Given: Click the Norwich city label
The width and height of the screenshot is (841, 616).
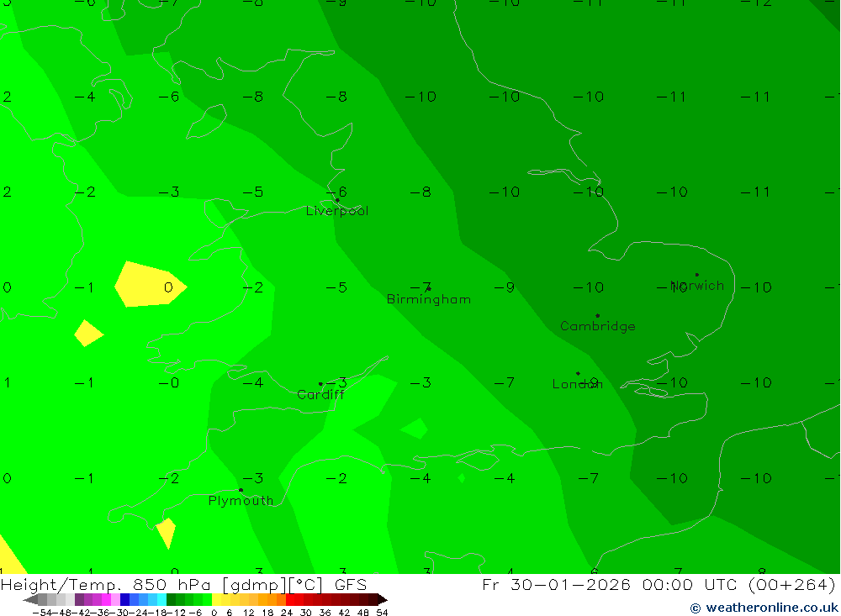Looking at the screenshot, I should tap(697, 285).
